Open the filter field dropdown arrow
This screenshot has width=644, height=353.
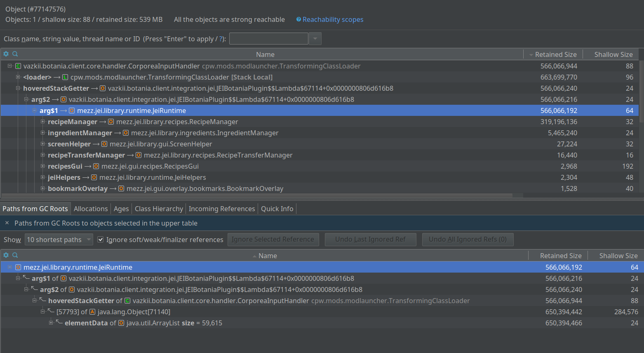click(x=314, y=38)
